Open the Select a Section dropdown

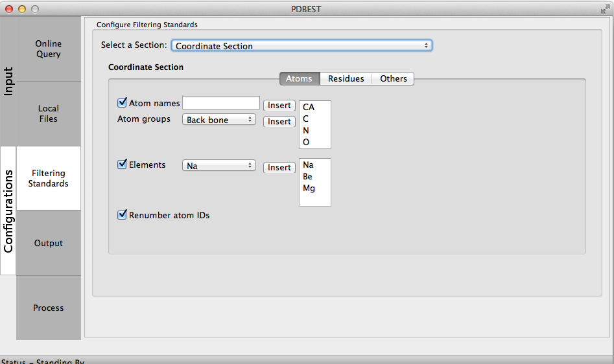pyautogui.click(x=301, y=46)
